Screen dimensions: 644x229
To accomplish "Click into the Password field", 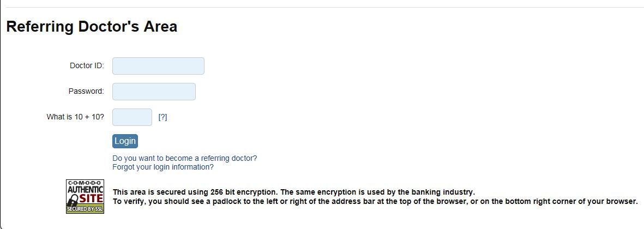I will click(154, 92).
